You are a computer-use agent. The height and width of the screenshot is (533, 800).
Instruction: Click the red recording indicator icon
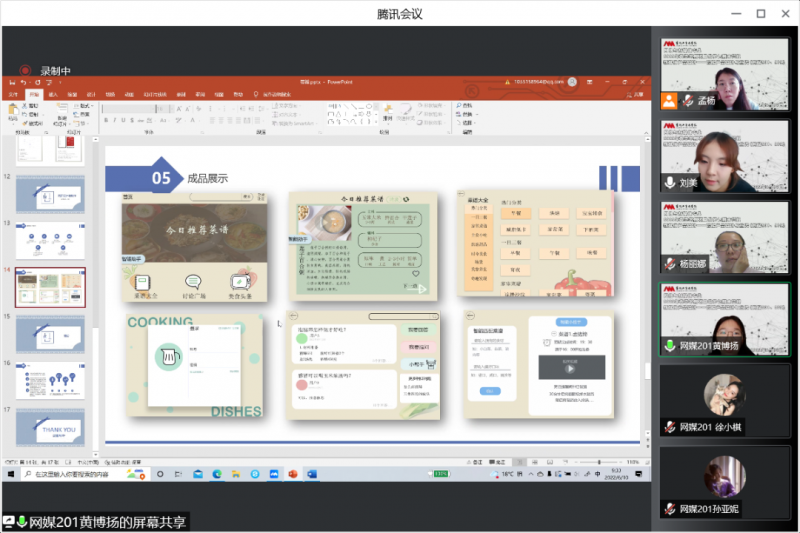click(x=25, y=71)
